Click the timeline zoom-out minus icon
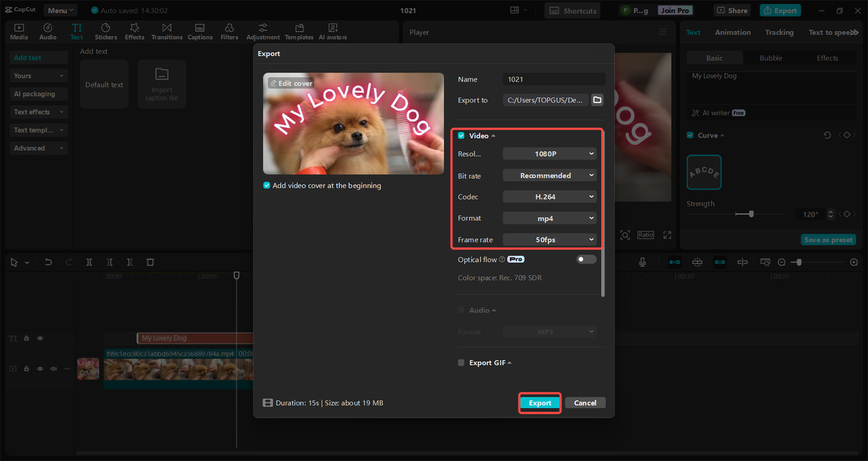The height and width of the screenshot is (461, 868). pos(782,262)
